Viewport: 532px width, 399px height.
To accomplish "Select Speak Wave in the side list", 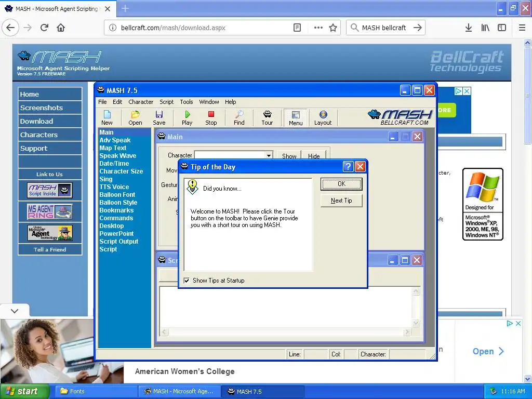I will click(x=118, y=156).
